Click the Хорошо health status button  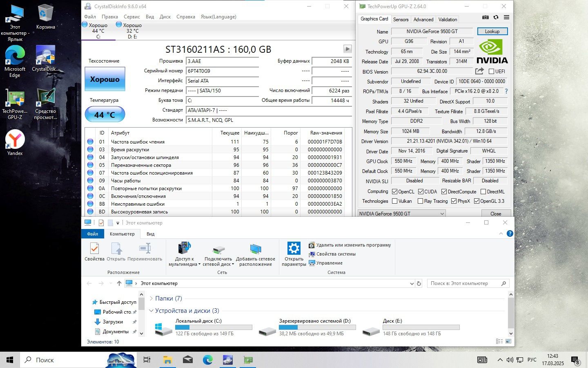point(105,79)
